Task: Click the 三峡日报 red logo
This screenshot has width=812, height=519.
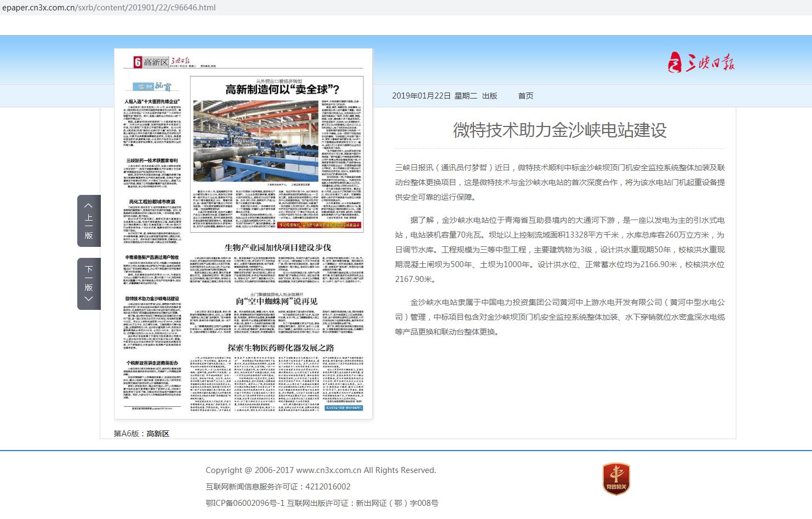Action: [x=701, y=62]
